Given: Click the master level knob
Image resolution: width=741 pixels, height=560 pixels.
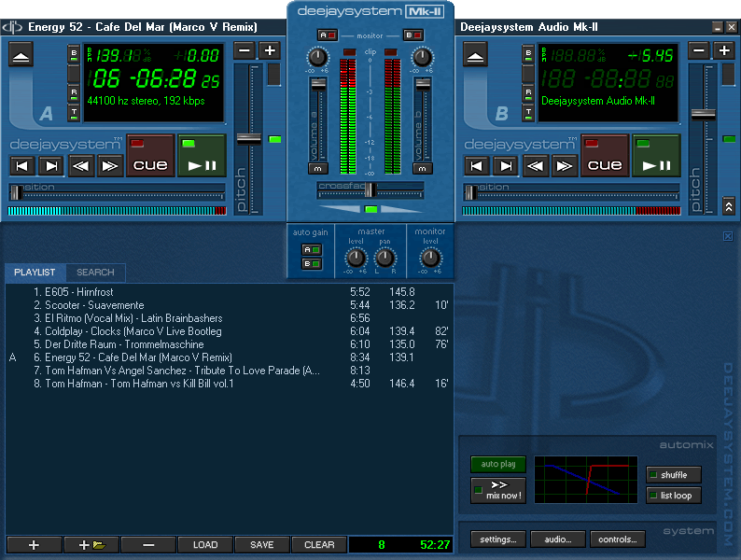Looking at the screenshot, I should tap(356, 258).
